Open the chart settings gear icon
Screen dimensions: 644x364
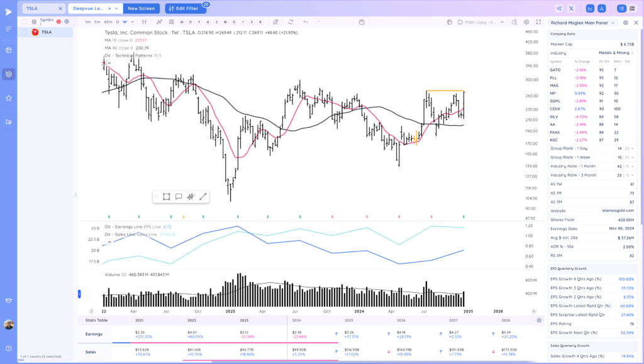(526, 22)
